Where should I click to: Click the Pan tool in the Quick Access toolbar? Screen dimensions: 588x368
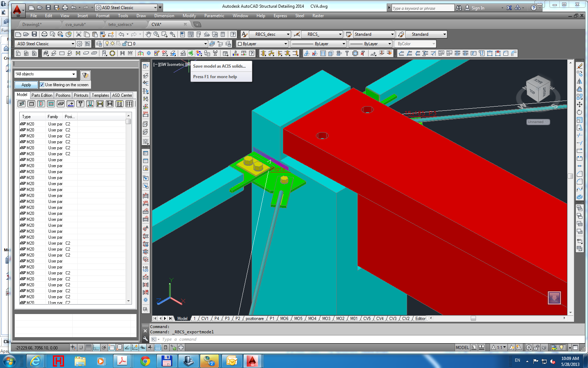tap(148, 34)
